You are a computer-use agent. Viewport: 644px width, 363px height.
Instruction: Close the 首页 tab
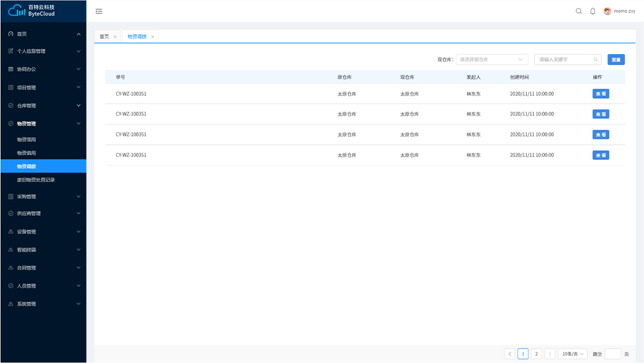click(x=115, y=37)
